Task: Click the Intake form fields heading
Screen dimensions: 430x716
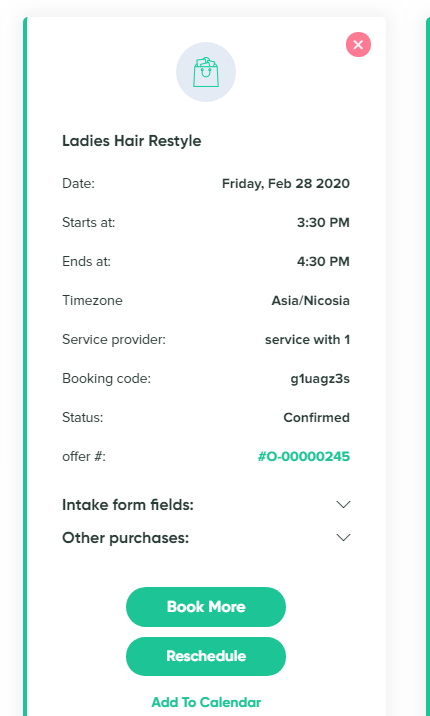Action: tap(128, 505)
